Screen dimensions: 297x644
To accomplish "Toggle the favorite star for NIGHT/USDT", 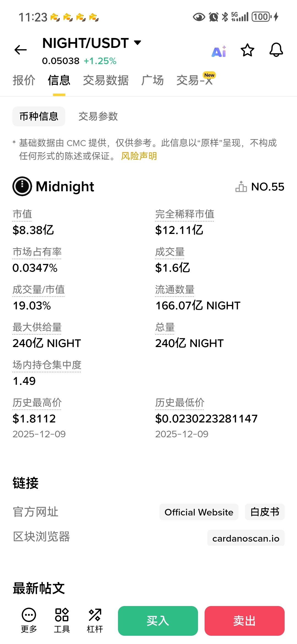I will [248, 50].
